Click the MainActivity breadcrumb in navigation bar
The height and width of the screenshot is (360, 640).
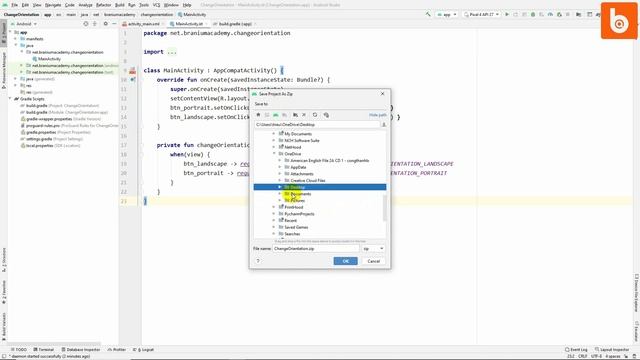point(192,14)
